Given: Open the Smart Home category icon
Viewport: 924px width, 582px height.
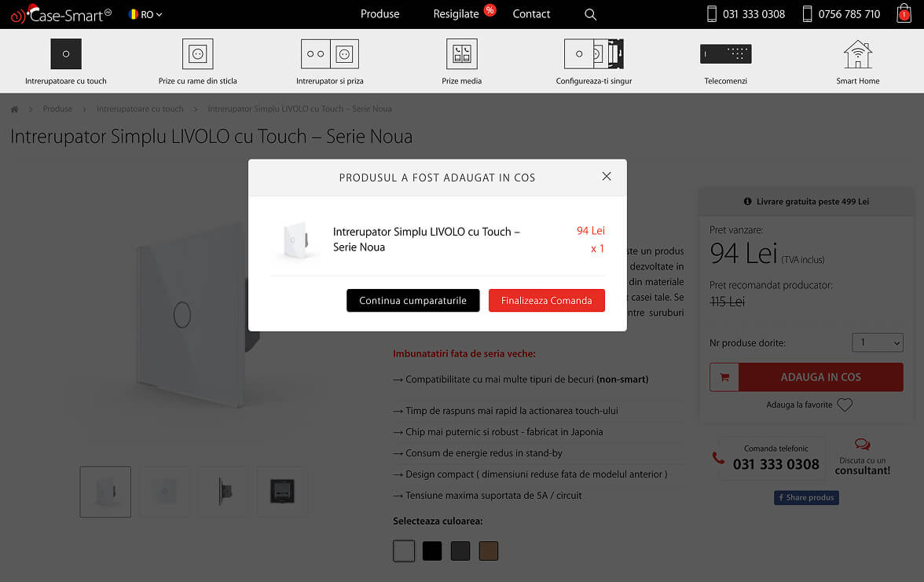Looking at the screenshot, I should click(x=857, y=54).
